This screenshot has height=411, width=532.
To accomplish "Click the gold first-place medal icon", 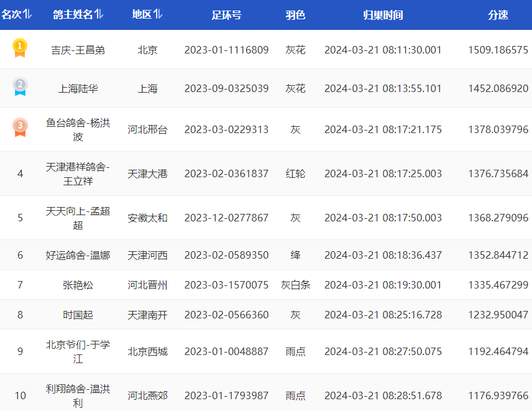I will pos(20,48).
